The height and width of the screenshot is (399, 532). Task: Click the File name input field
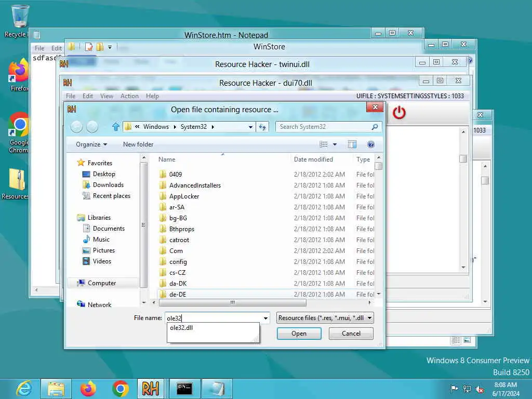214,318
